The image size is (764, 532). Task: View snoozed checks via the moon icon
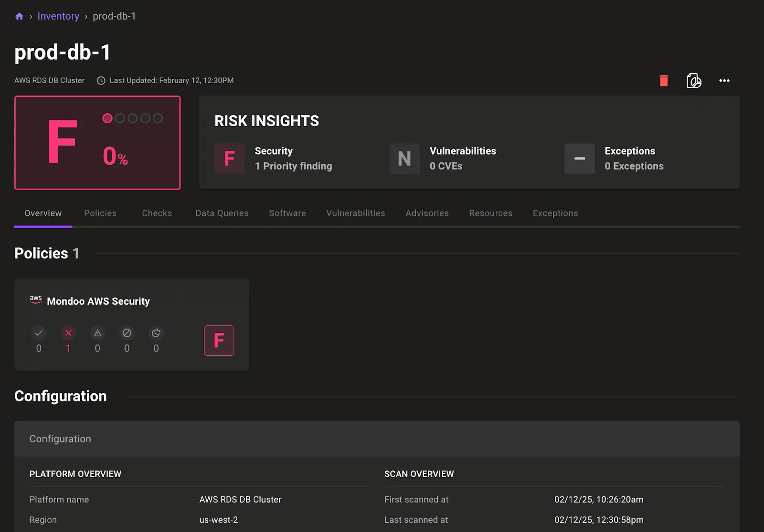(156, 333)
